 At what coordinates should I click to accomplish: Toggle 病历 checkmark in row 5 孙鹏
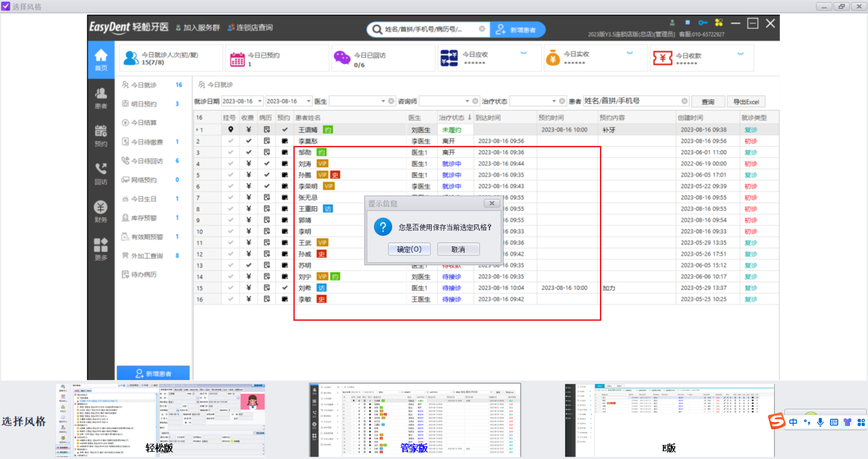[267, 175]
